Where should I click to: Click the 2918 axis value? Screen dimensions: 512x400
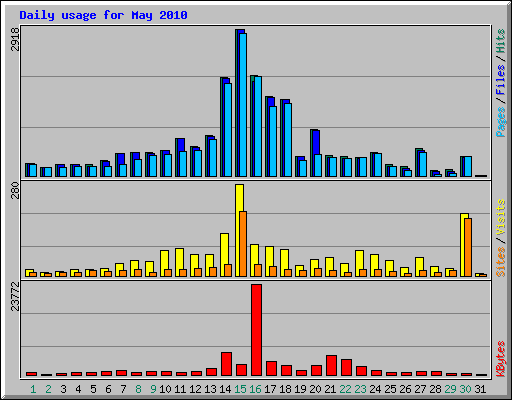pos(15,39)
